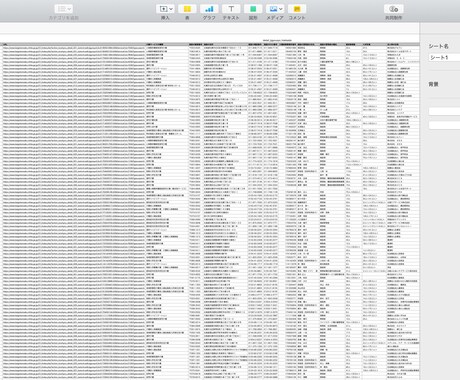Screen dimensions: 460x380
Task: Open the 挿入 (Insert) dropdown button
Action: tap(165, 9)
